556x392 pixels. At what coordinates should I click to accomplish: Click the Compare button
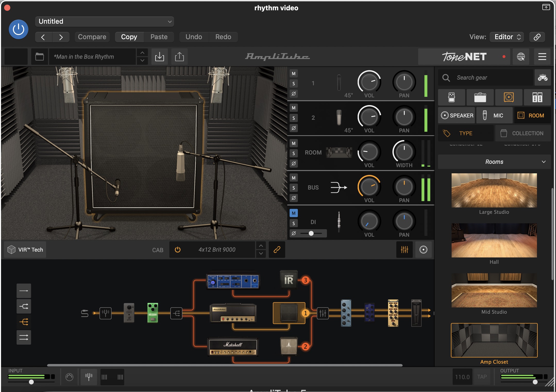click(92, 37)
